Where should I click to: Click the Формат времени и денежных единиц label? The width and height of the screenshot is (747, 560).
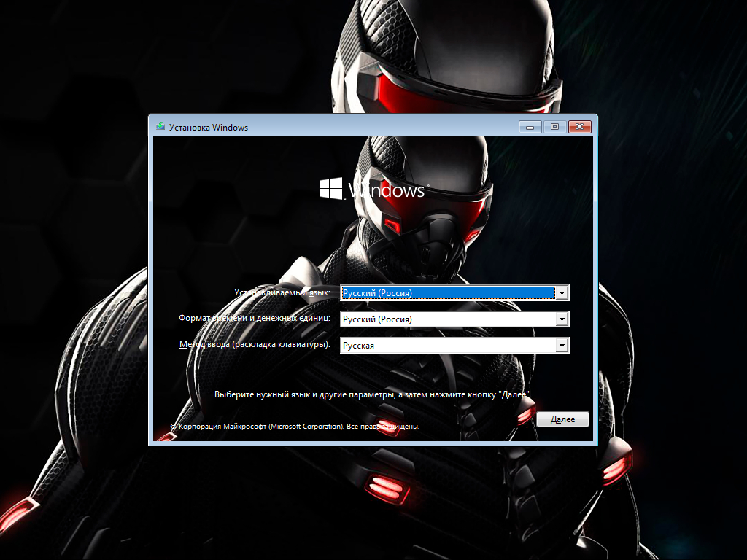pos(255,318)
